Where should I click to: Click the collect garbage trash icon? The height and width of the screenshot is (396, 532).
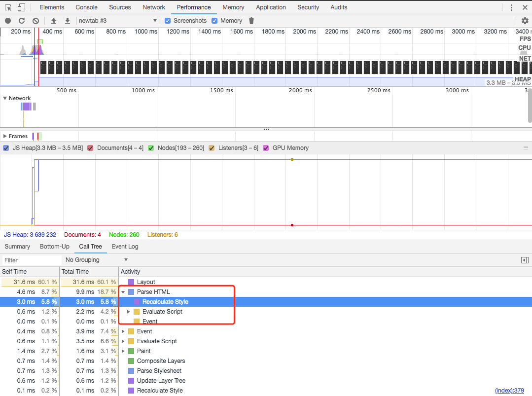pyautogui.click(x=251, y=21)
